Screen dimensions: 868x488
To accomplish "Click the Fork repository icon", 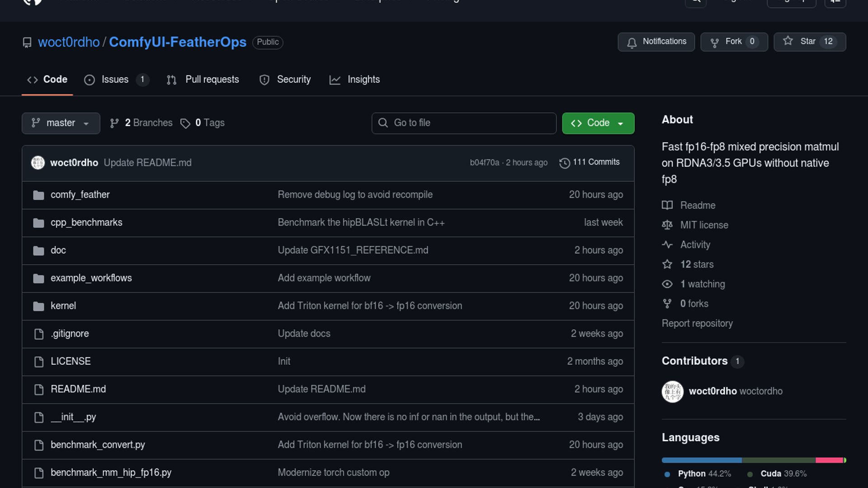I will [714, 42].
